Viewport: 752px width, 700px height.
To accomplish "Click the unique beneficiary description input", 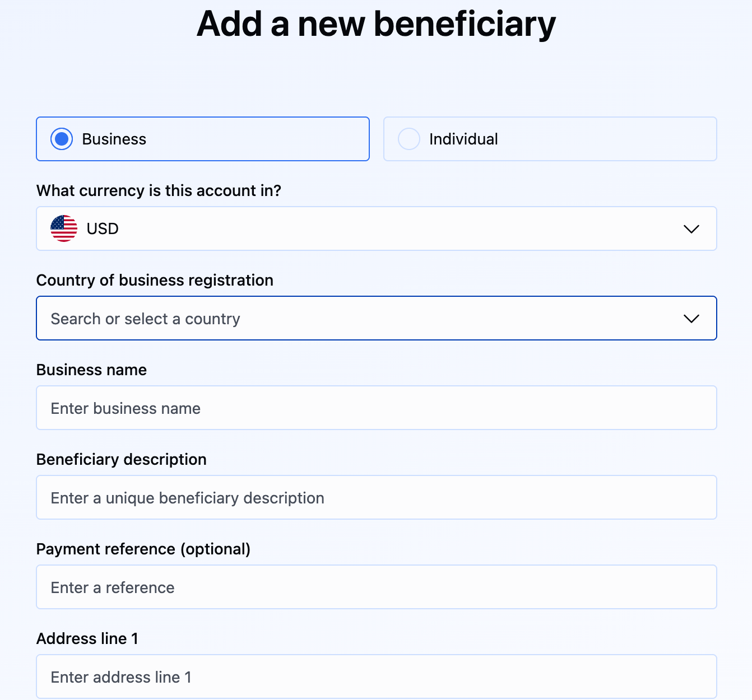I will coord(376,498).
